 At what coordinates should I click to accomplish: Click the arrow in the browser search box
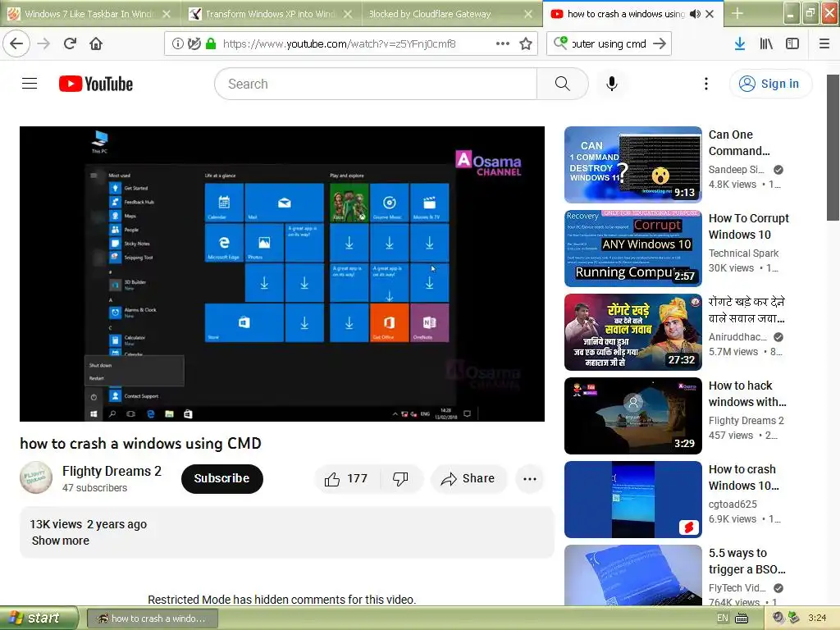[660, 44]
